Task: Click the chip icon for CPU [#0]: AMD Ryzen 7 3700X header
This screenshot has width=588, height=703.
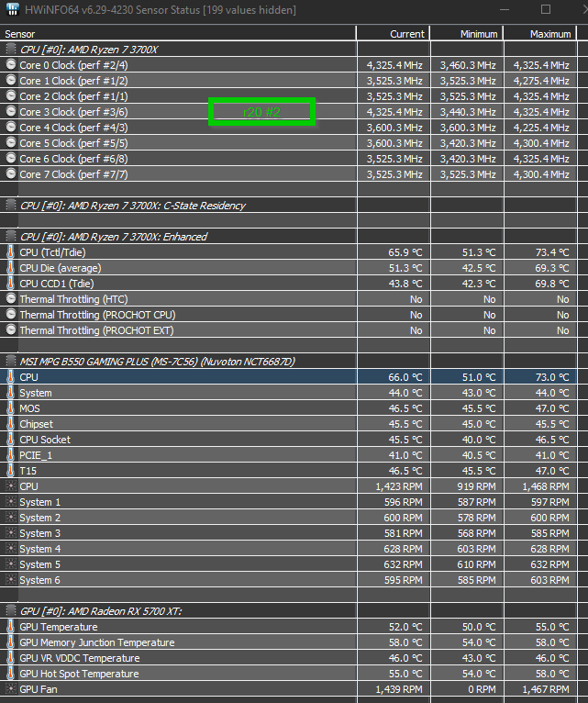Action: (11, 49)
